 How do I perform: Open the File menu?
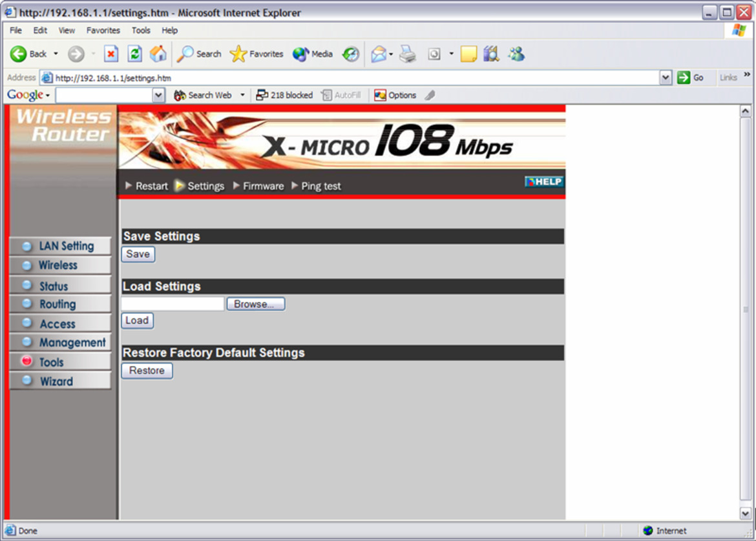(x=16, y=30)
